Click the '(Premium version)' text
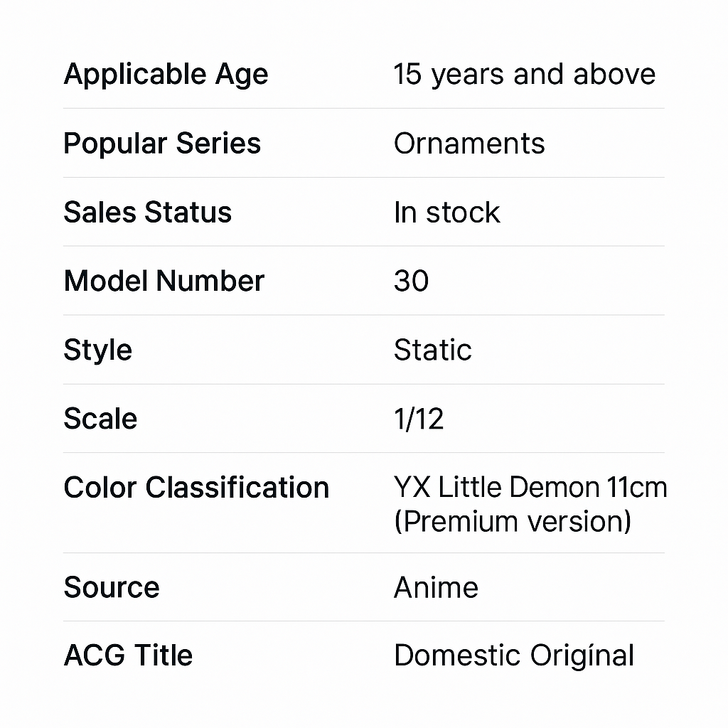728x728 pixels. (513, 522)
